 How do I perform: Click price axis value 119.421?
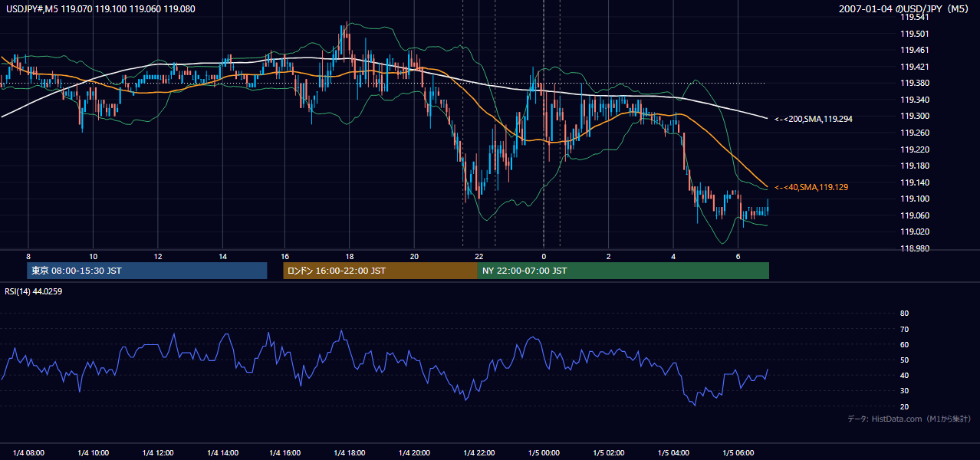(914, 67)
